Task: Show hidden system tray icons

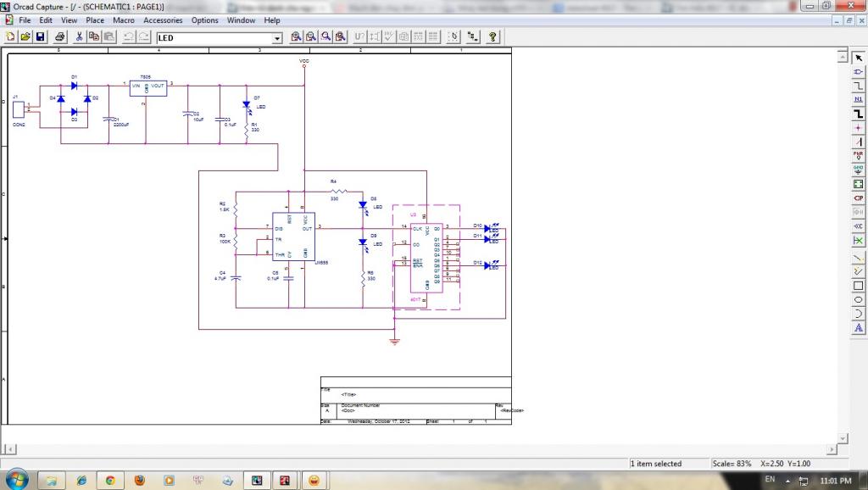Action: click(x=789, y=481)
